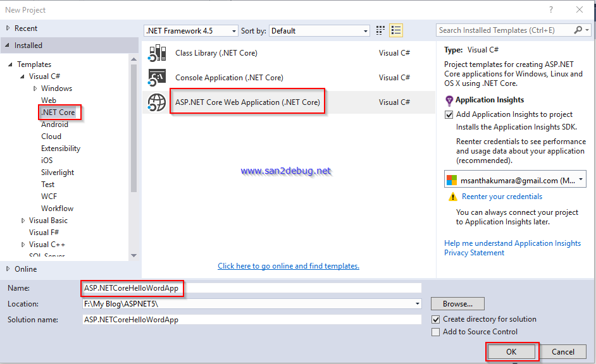
Task: Select the Web category in tree
Action: pyautogui.click(x=49, y=100)
